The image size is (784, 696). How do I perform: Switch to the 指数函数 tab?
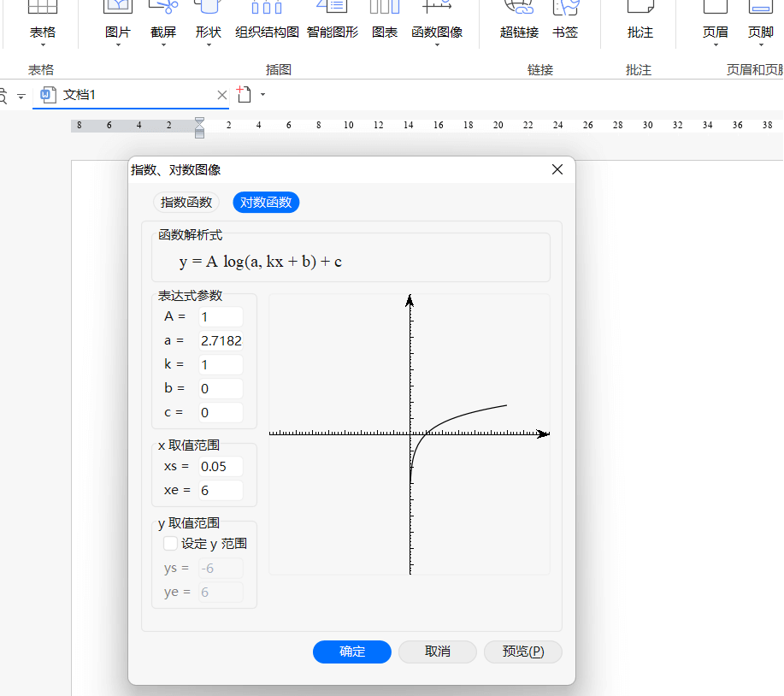tap(186, 202)
